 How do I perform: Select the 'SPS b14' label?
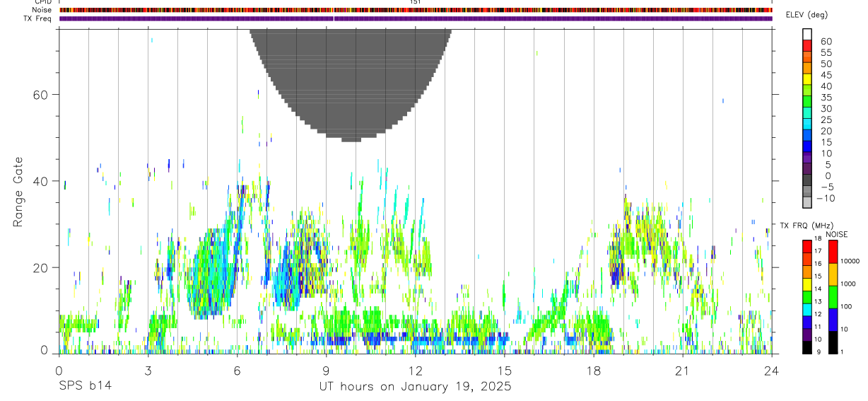click(85, 387)
